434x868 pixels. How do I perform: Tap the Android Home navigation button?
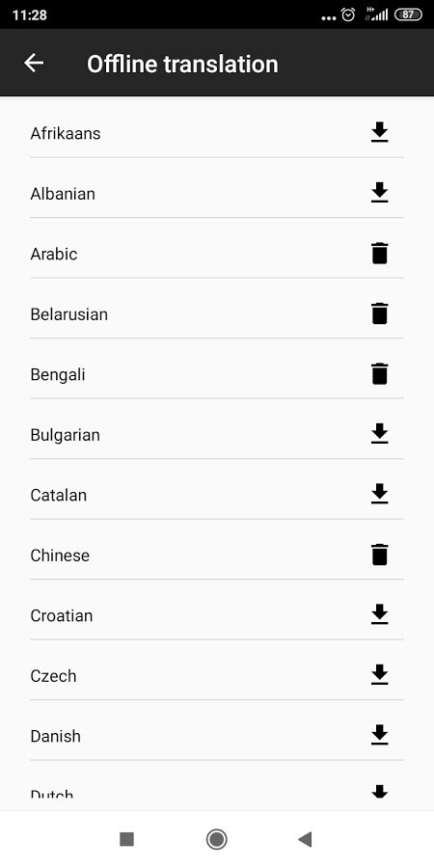[216, 839]
